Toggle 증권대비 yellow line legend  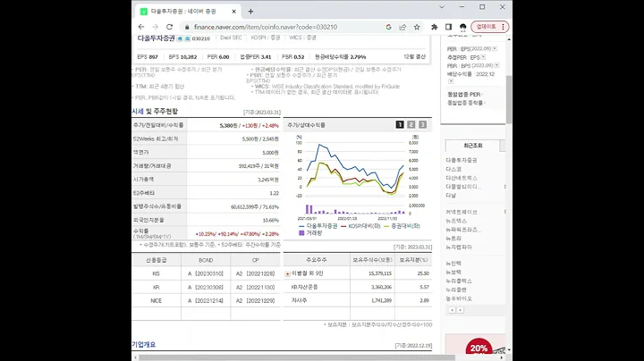coord(402,226)
